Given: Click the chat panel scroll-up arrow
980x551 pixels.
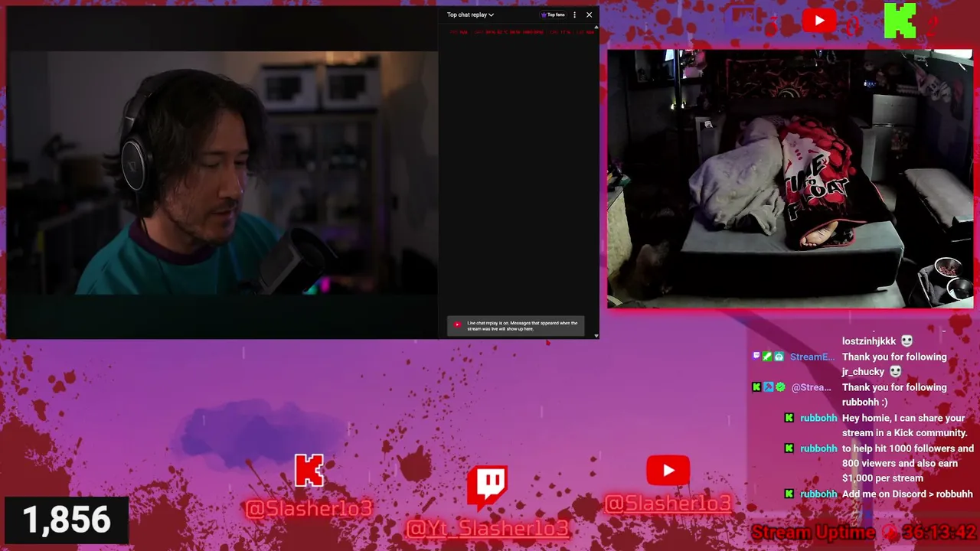Looking at the screenshot, I should click(596, 28).
